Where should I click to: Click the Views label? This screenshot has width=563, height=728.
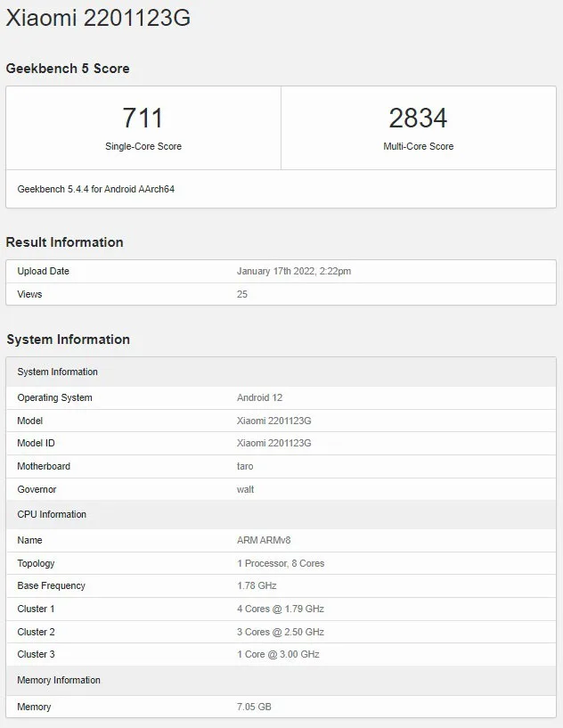coord(29,294)
